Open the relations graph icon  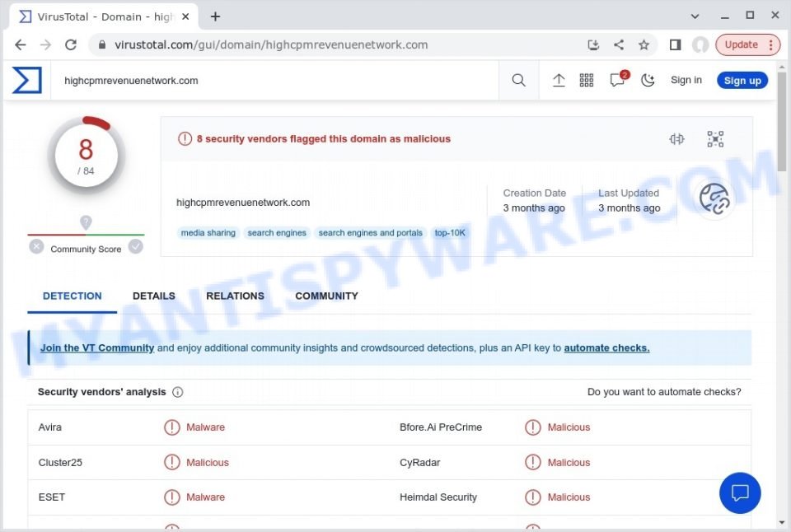[x=715, y=138]
